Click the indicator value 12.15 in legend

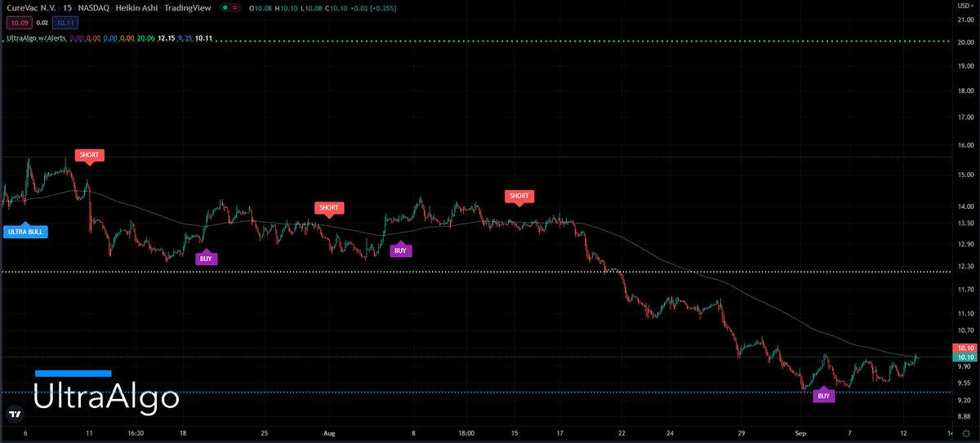[x=167, y=38]
